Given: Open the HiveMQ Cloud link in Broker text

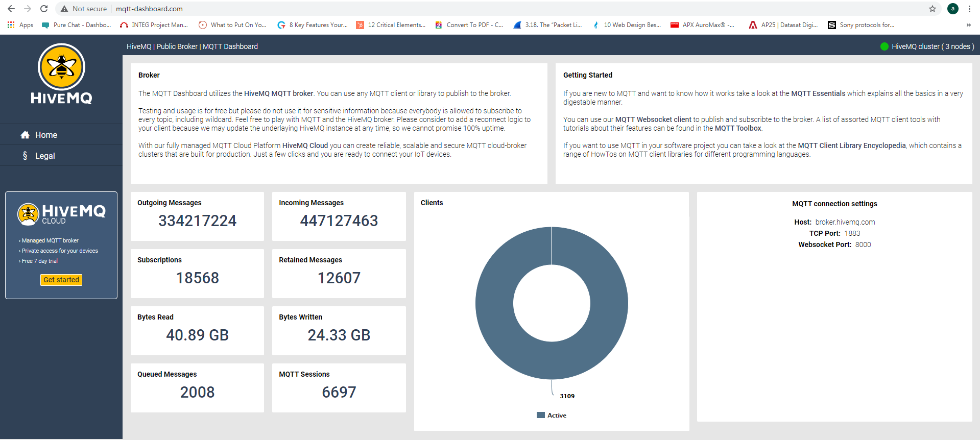Looking at the screenshot, I should pos(305,145).
